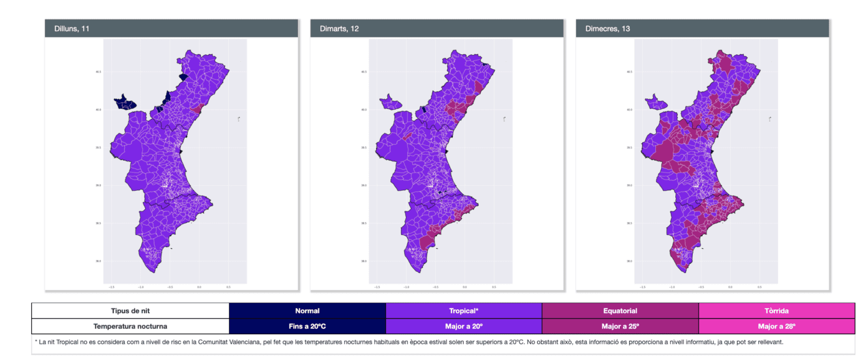Click dark blue western exclave on Dilluns map

125,102
